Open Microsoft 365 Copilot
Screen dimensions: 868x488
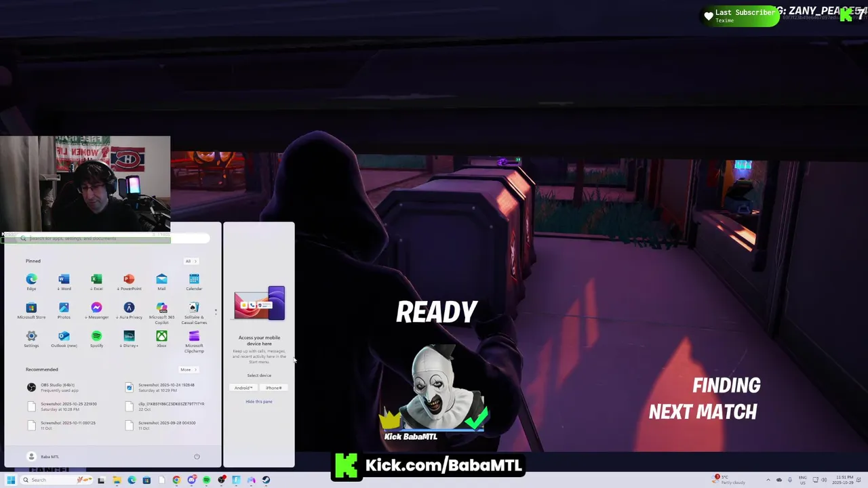[161, 312]
